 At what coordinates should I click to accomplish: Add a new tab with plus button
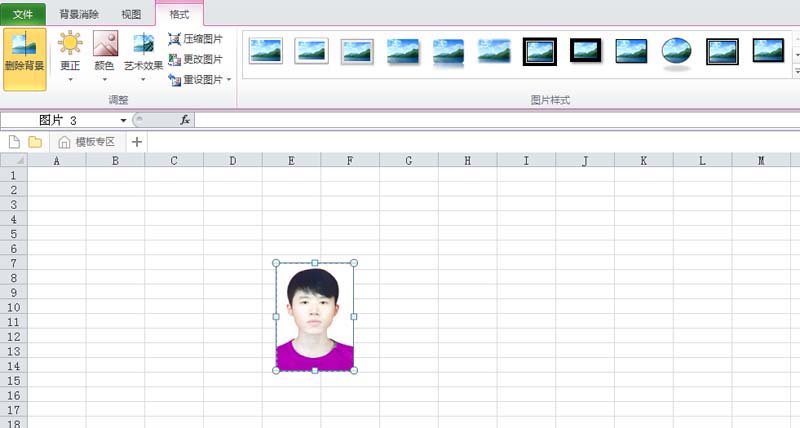[136, 142]
